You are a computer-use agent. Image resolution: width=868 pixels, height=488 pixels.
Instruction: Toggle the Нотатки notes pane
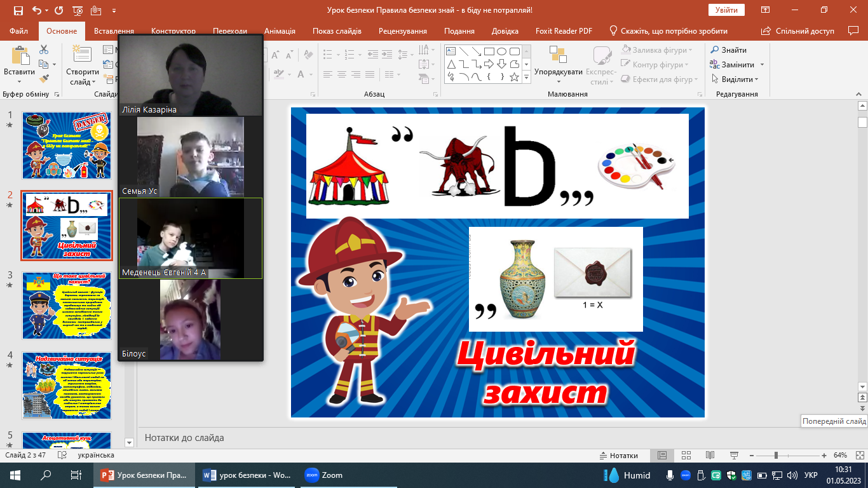point(619,456)
